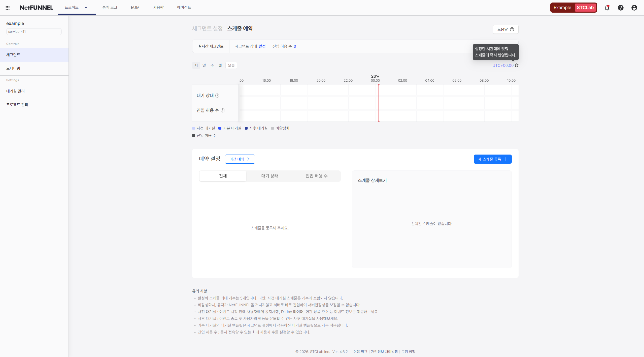Click the 새 스케줄 등록 button
The width and height of the screenshot is (644, 357).
[492, 159]
